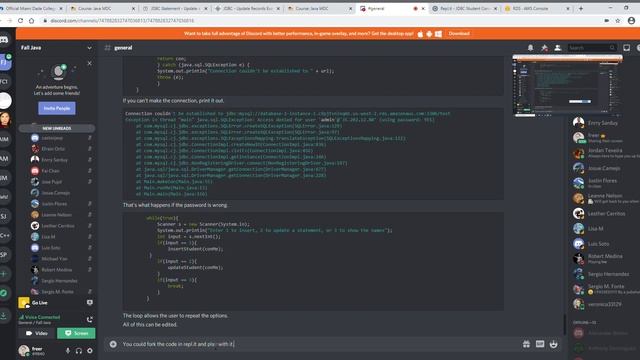Open the emoji picker
Viewport: 640px width, 360px height.
point(553,344)
